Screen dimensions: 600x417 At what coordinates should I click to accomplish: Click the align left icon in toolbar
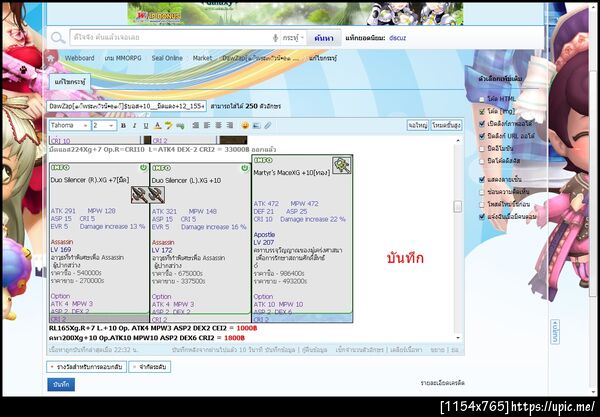pos(207,125)
